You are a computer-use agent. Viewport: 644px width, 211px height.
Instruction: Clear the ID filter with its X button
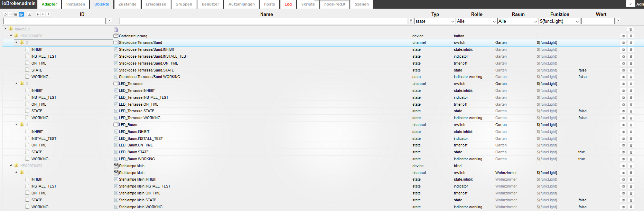110,20
